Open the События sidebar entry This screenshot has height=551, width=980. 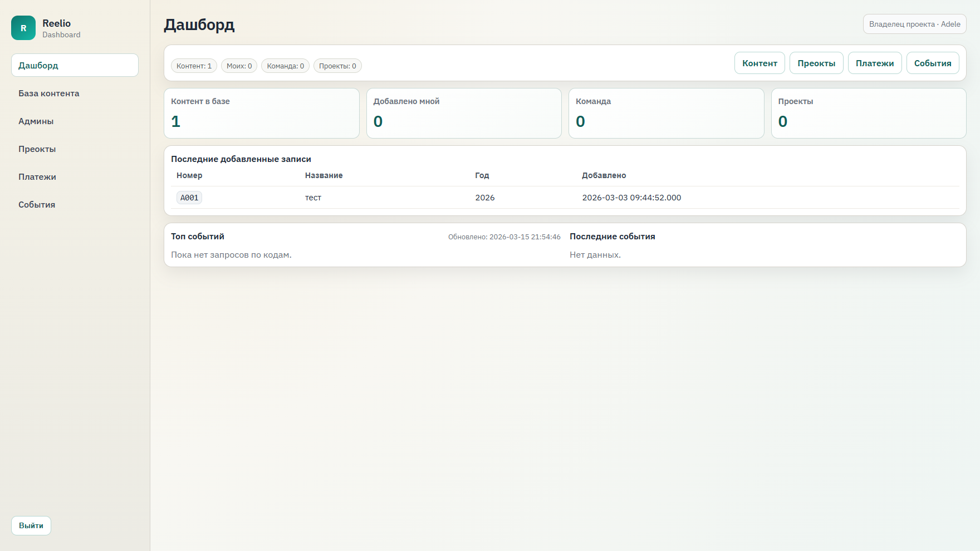(36, 204)
